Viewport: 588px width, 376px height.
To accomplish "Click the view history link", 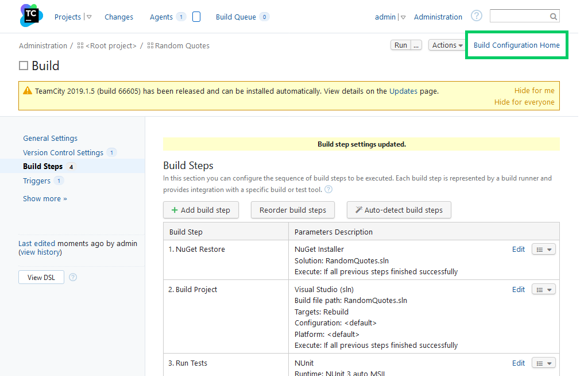I will [x=41, y=252].
